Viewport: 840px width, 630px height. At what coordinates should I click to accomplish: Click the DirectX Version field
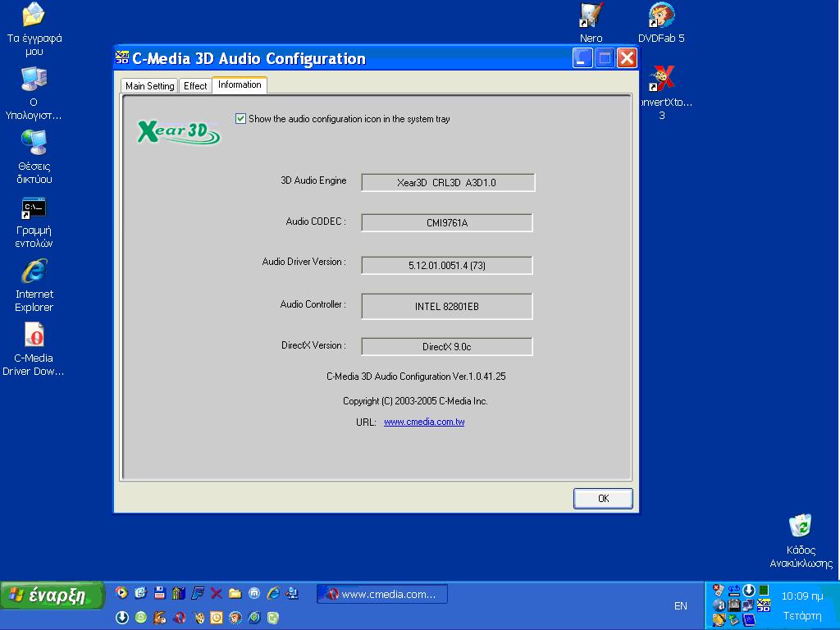click(x=447, y=347)
